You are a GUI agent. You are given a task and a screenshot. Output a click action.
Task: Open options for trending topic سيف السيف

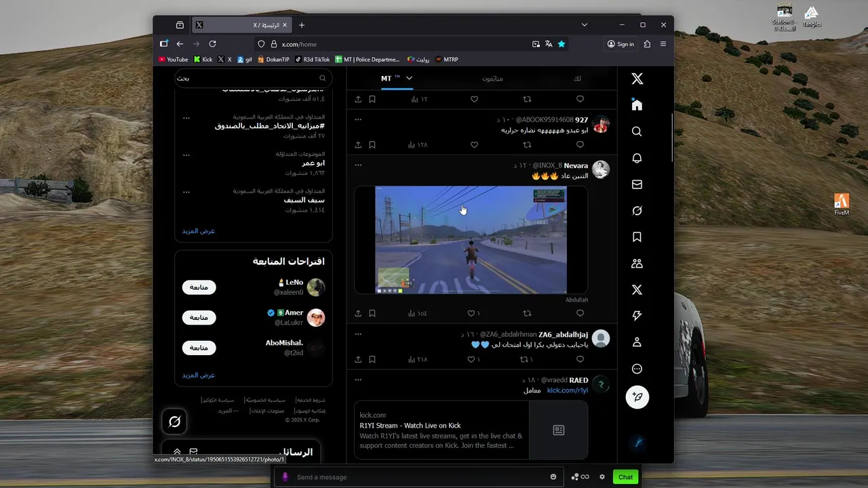coord(186,192)
